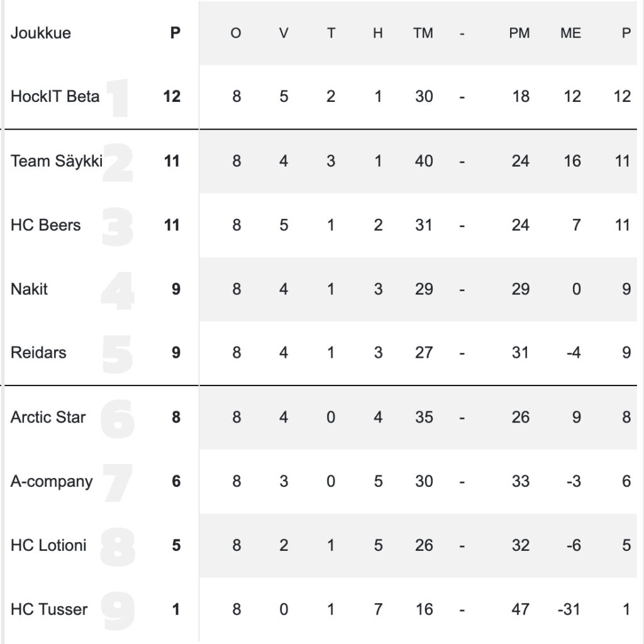Click the V wins column header
This screenshot has height=644, width=644.
(x=284, y=33)
